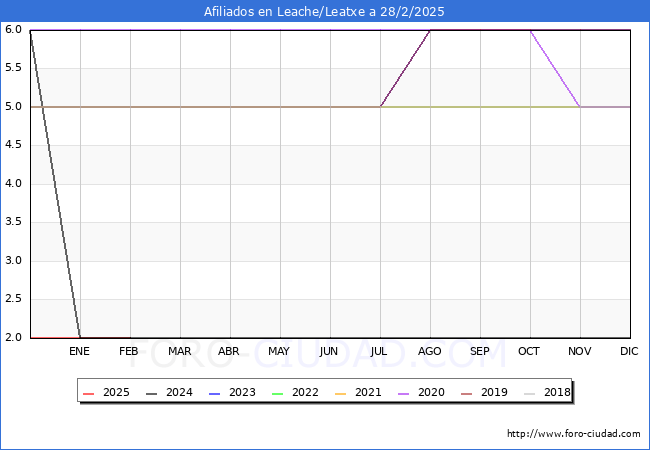Click the SEP month axis label
The image size is (650, 450).
pos(480,351)
